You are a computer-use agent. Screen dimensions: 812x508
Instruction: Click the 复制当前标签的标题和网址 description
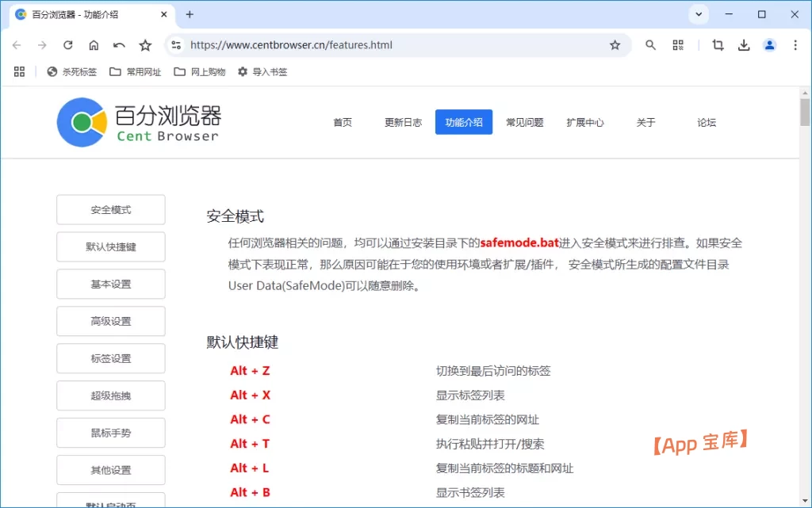(x=504, y=468)
